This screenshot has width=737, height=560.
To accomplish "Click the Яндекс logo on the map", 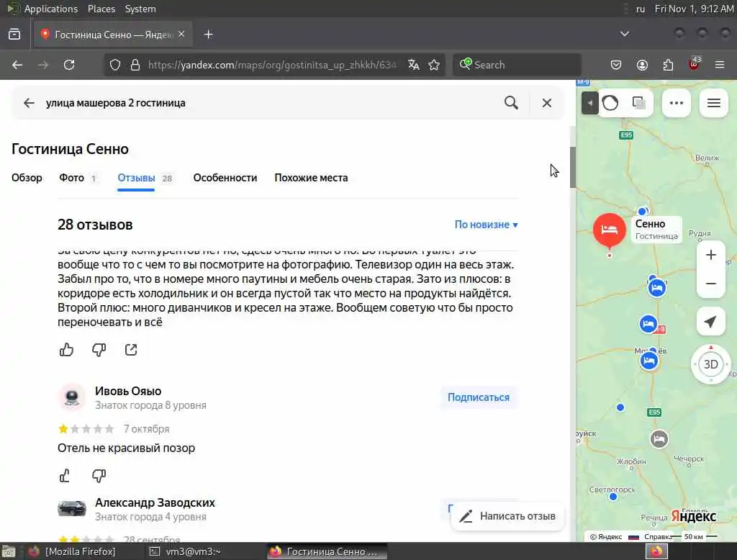I will pos(693,517).
